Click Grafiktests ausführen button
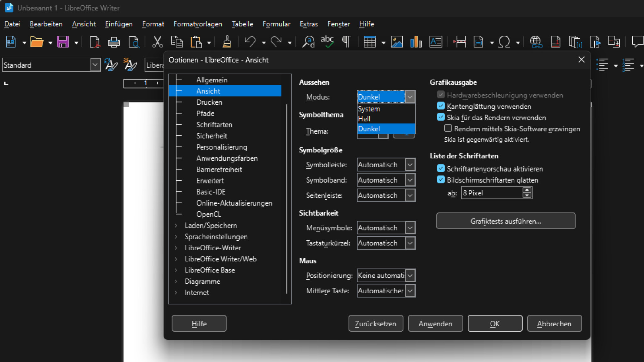The height and width of the screenshot is (362, 644). click(x=506, y=221)
